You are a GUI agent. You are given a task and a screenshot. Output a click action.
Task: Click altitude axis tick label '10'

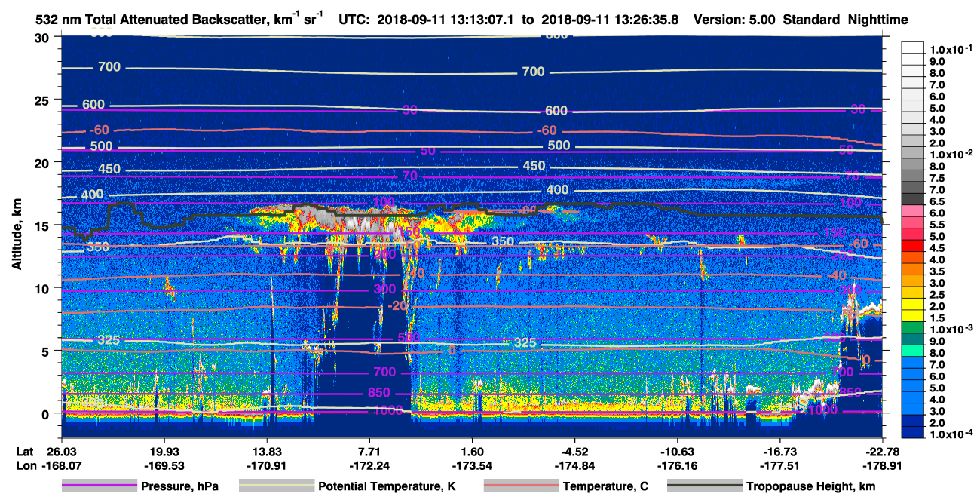44,288
